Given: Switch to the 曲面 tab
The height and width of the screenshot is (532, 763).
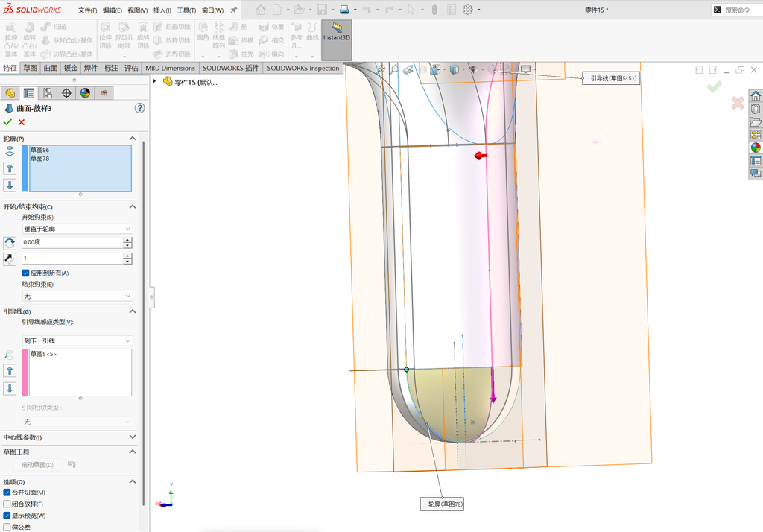Looking at the screenshot, I should 51,68.
